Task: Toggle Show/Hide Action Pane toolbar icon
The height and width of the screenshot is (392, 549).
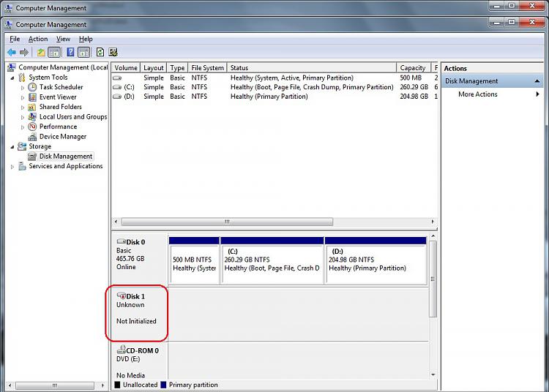Action: pyautogui.click(x=84, y=53)
